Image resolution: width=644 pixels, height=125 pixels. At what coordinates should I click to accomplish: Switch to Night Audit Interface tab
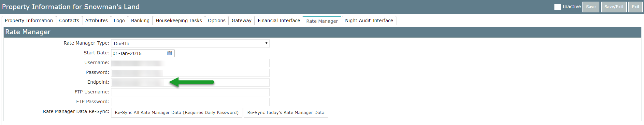pos(369,21)
